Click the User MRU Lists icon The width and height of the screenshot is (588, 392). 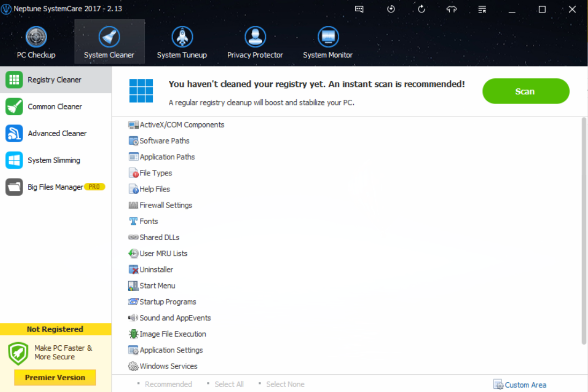pos(133,254)
